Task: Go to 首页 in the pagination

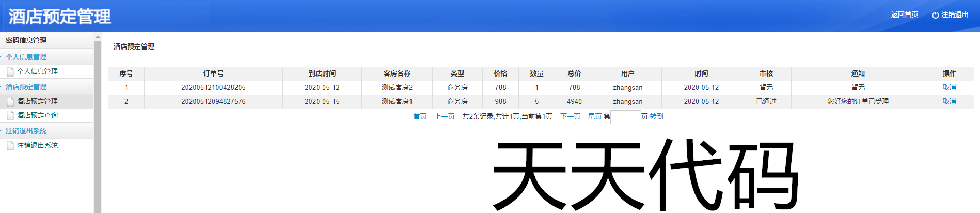Action: 420,116
